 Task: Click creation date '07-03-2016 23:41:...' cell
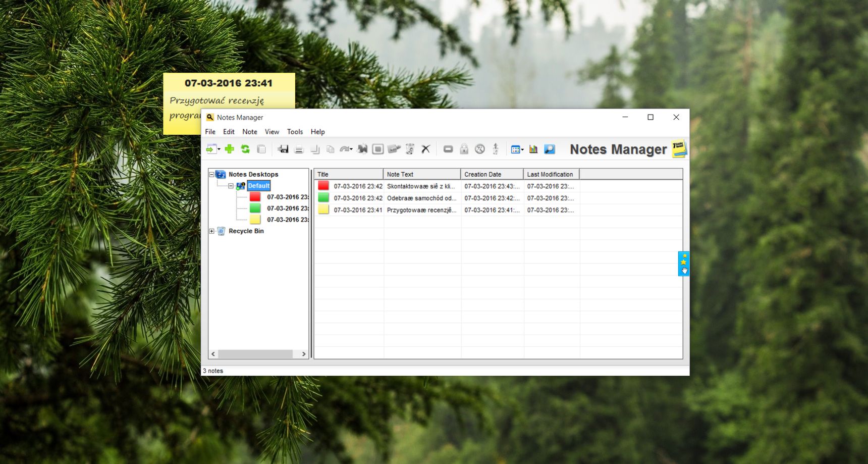pos(492,210)
